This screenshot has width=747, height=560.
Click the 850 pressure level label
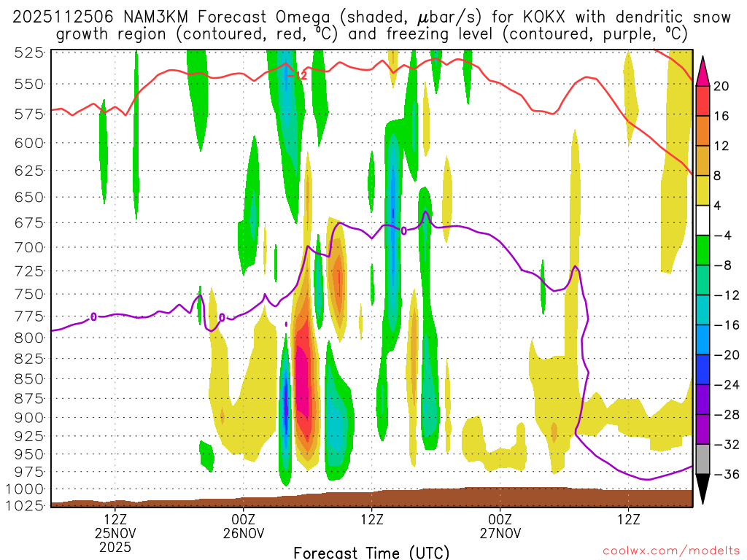coord(29,379)
